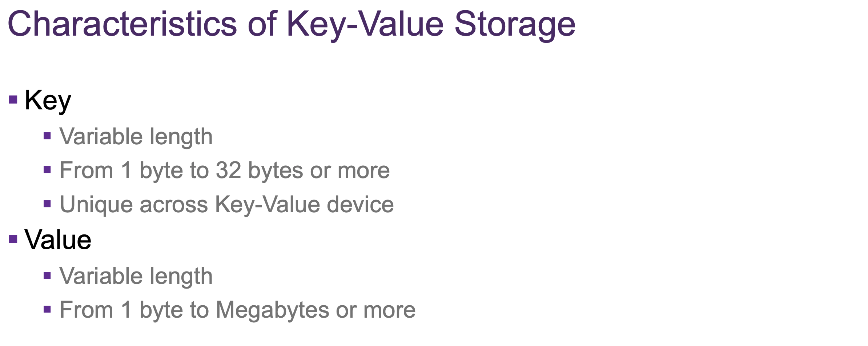Click the word "Unique" in the Key section
The image size is (868, 346).
click(97, 205)
